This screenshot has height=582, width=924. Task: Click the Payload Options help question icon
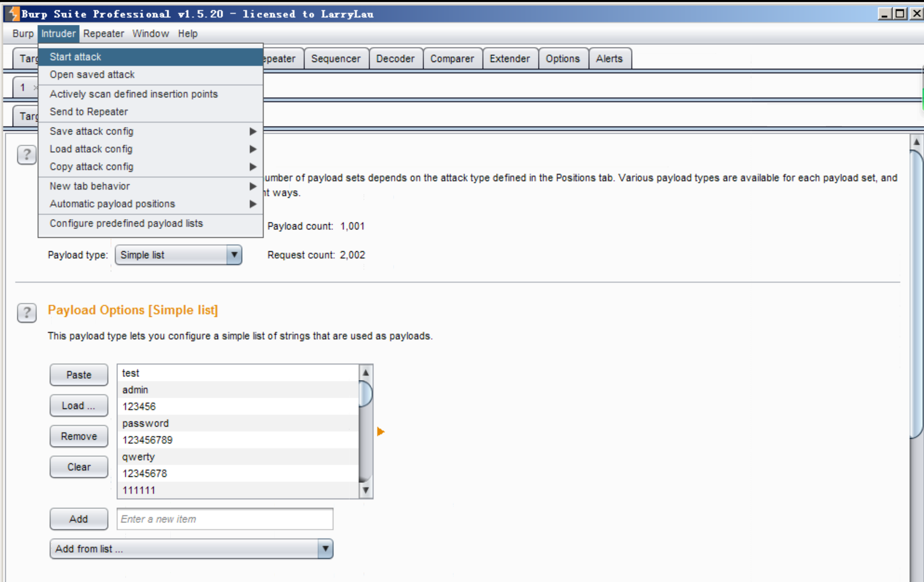click(x=27, y=313)
